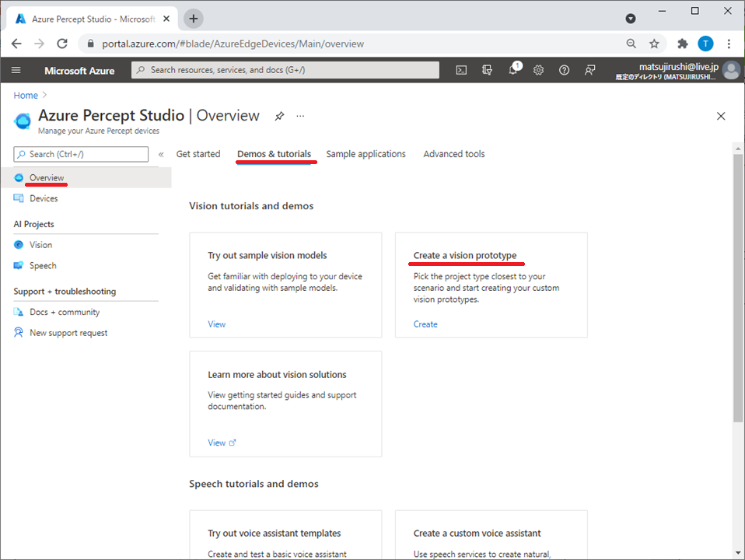Click the page's vertical scrollbar thumb

coord(738,288)
